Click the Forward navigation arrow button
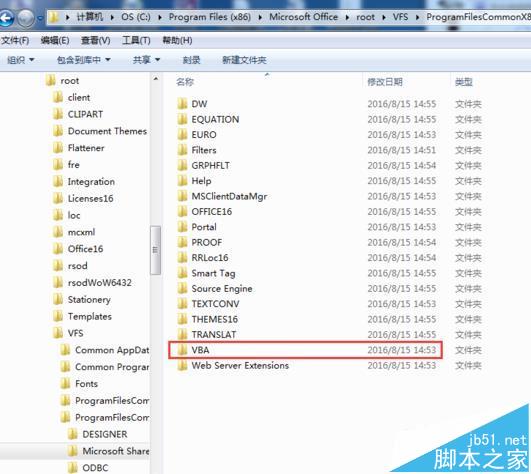The width and height of the screenshot is (531, 474). click(26, 18)
